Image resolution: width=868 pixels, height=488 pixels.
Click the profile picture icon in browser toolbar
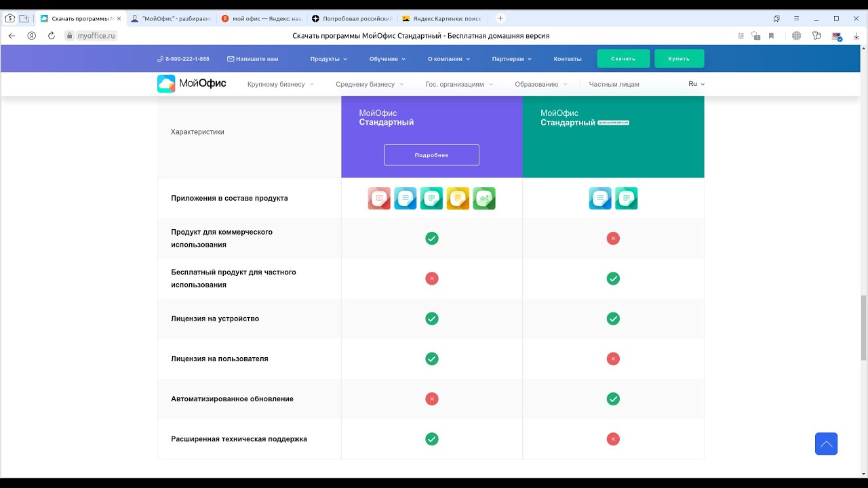(x=837, y=37)
